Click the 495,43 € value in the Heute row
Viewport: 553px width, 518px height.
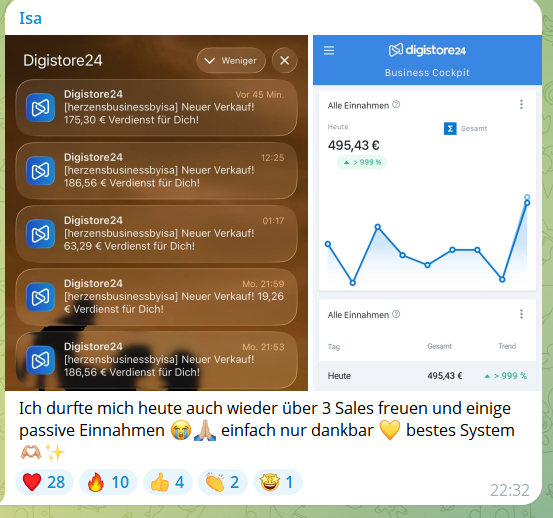[x=445, y=376]
